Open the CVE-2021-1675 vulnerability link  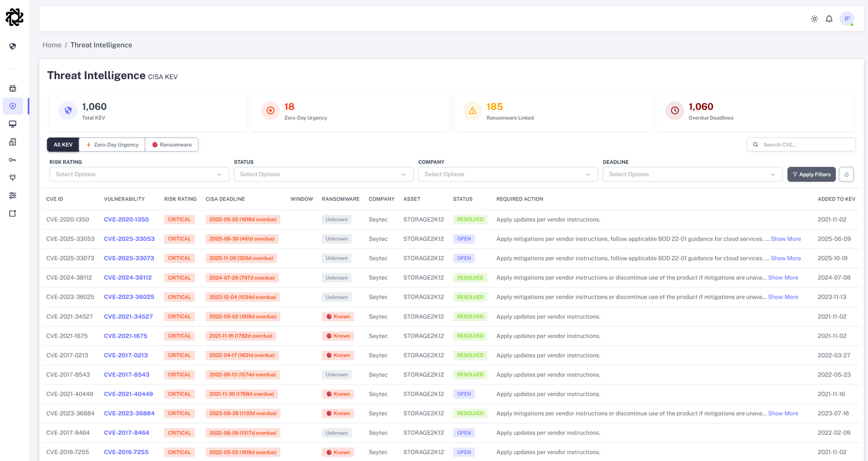126,336
